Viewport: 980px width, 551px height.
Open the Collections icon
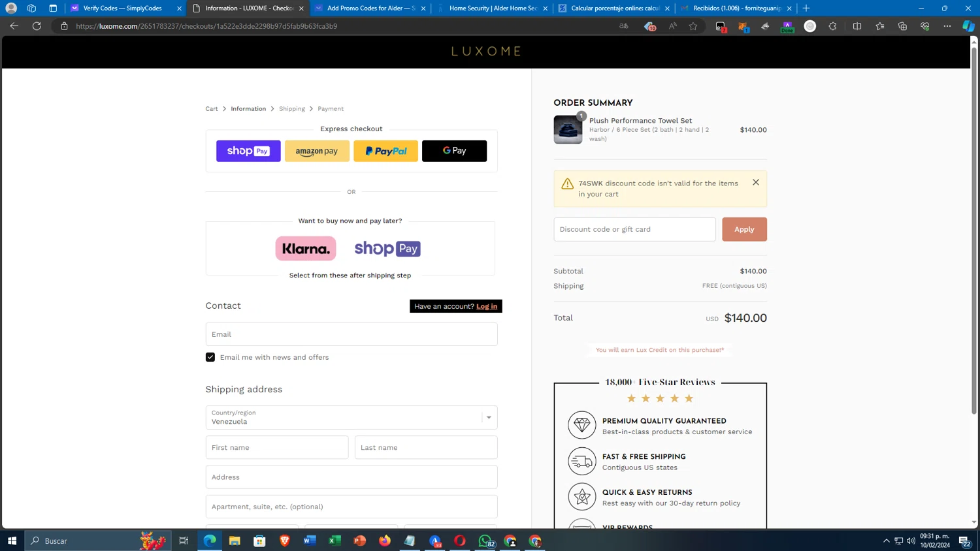902,26
